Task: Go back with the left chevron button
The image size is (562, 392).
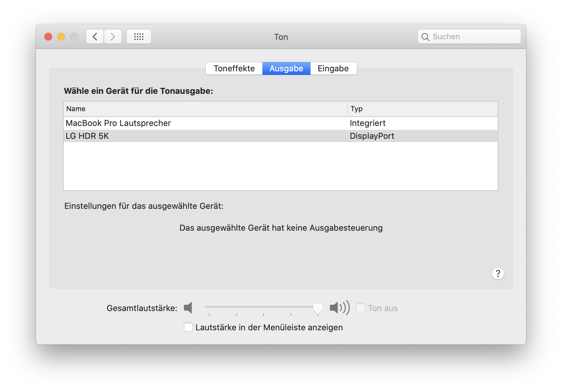Action: point(95,37)
